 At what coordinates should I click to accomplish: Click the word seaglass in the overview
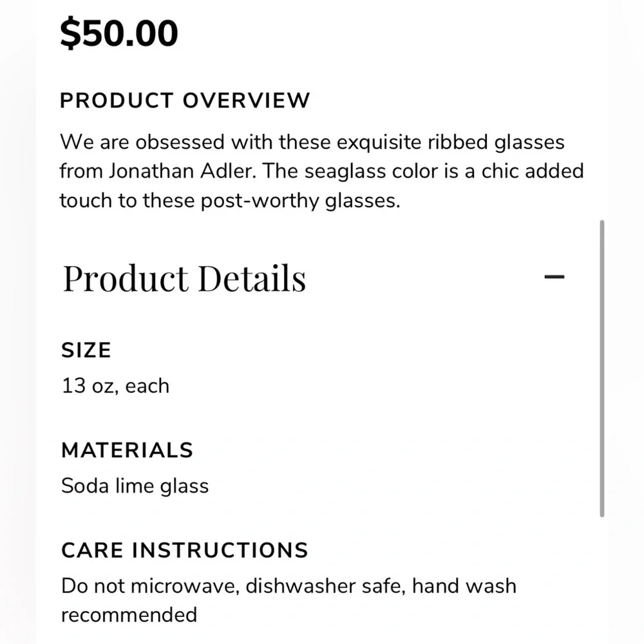coord(345,172)
